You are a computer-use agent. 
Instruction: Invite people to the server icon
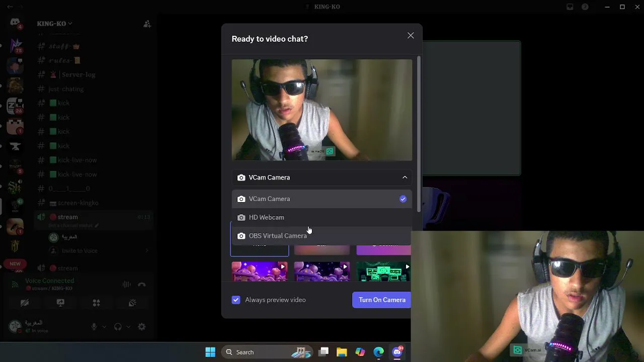(147, 24)
